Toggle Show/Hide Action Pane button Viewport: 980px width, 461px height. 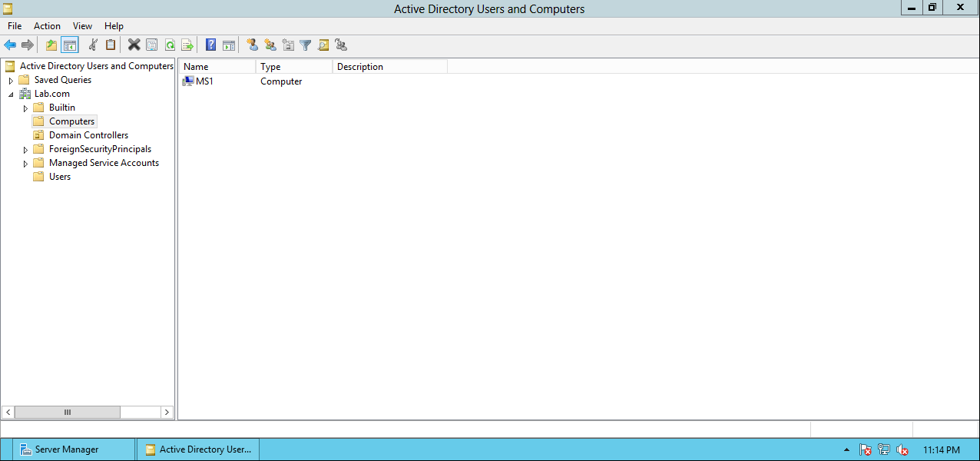click(228, 45)
